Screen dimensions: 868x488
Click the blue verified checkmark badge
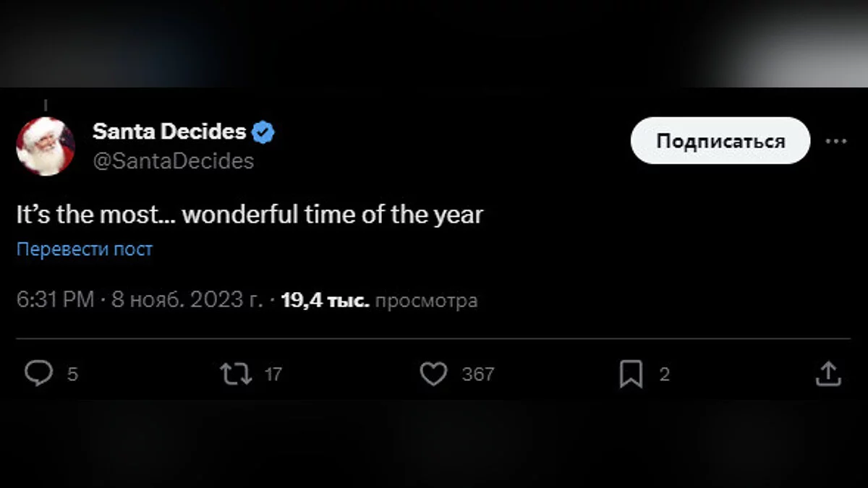coord(263,132)
